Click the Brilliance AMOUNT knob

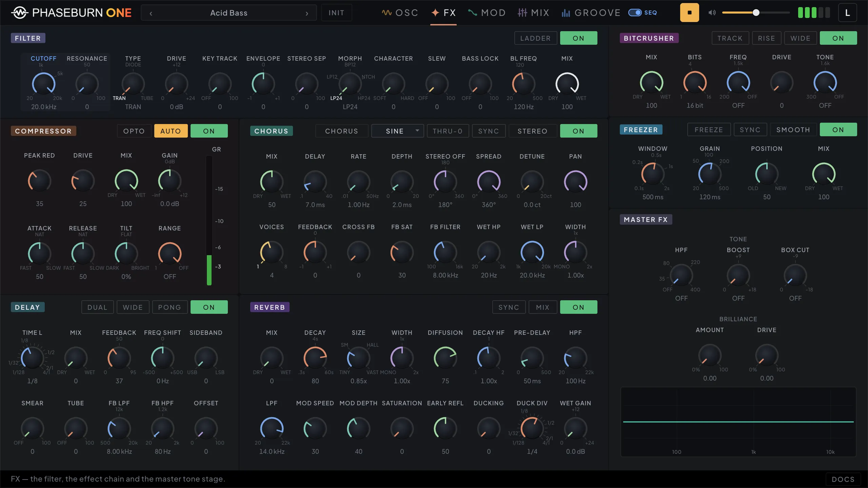point(710,355)
